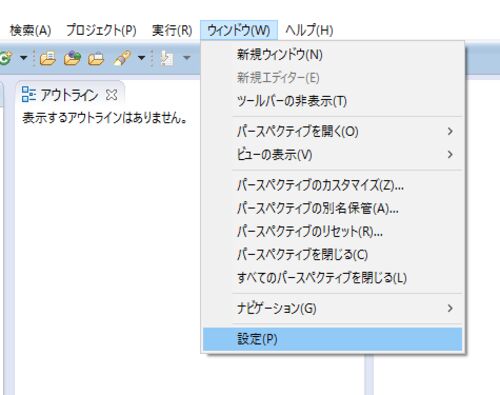Click パースペクティブのリセット(R)... entry

pos(332,232)
